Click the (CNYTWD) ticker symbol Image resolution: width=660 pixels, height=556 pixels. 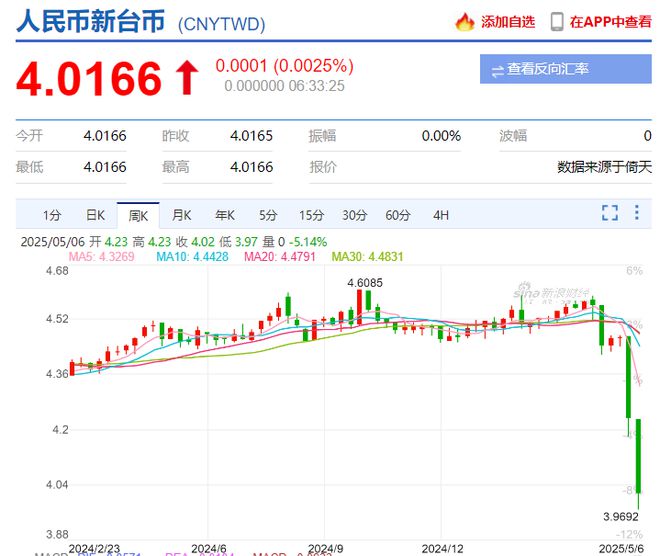tap(221, 24)
